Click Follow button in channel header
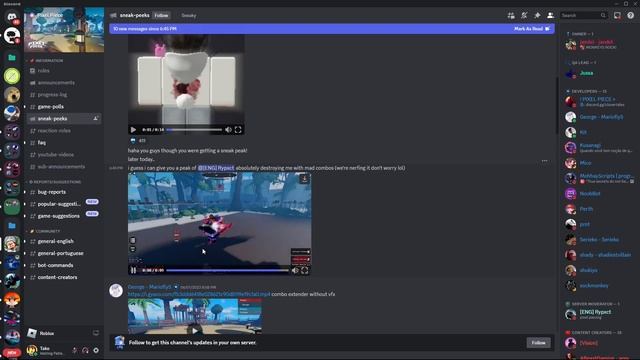Image resolution: width=640 pixels, height=360 pixels. click(161, 16)
